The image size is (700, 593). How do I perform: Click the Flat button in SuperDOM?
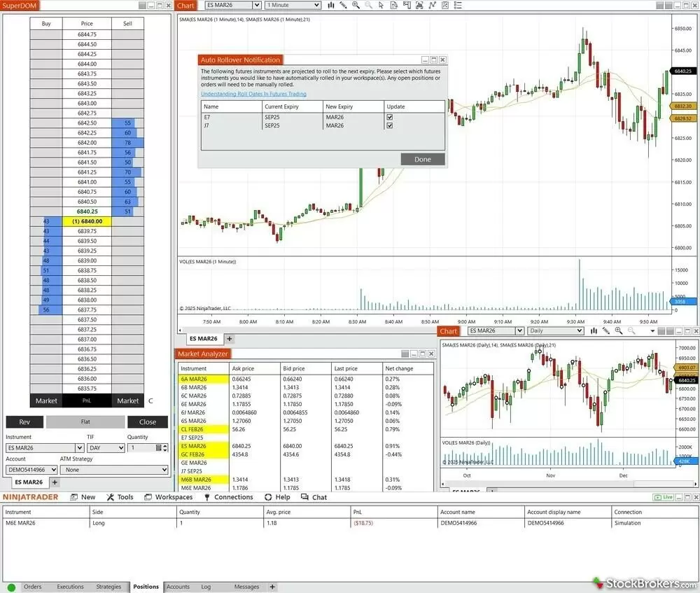click(85, 421)
